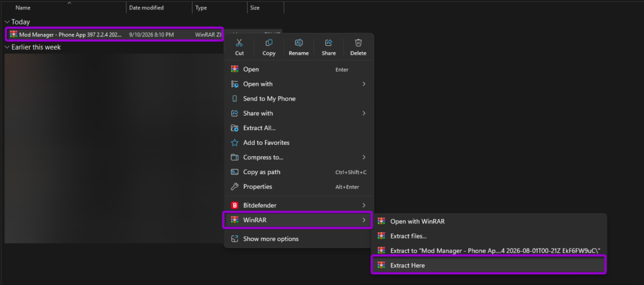Viewport: 644px width, 285px height.
Task: Choose Send to My Phone
Action: click(x=299, y=99)
